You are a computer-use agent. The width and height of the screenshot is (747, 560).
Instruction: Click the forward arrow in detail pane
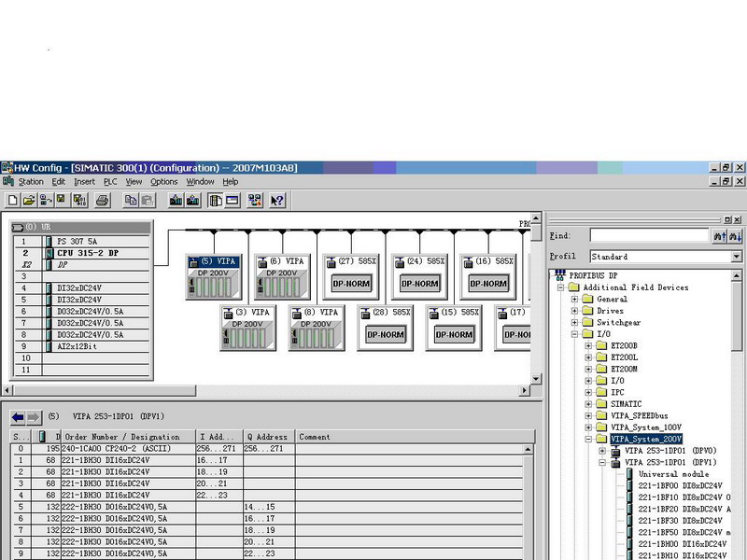pos(34,417)
